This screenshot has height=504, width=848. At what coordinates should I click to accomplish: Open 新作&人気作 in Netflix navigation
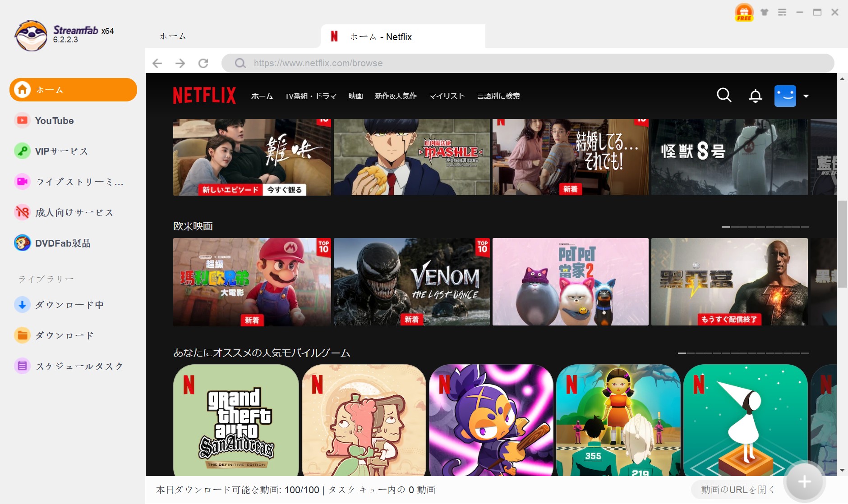click(396, 96)
